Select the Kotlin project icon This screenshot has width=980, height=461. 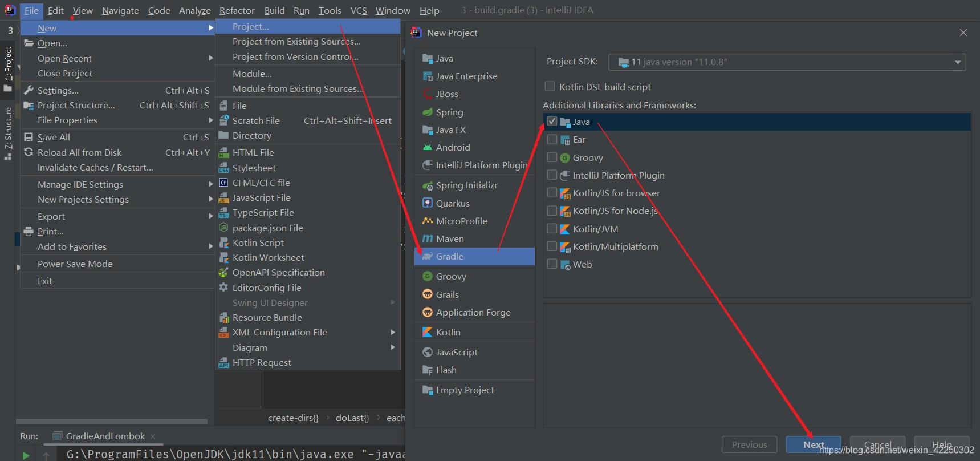pos(427,332)
